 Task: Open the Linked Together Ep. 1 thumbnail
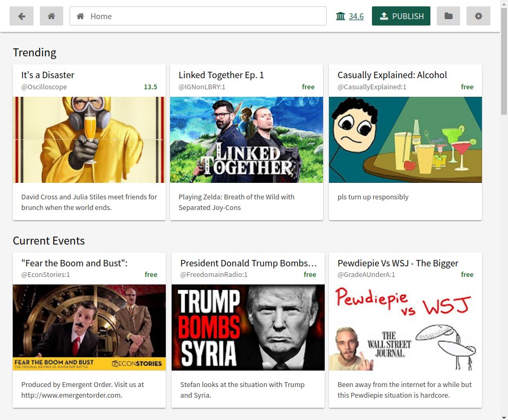pos(246,139)
